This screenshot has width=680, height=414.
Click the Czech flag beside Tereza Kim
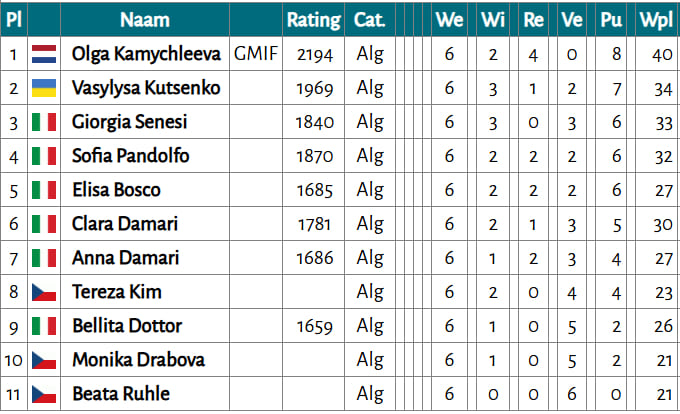[44, 292]
